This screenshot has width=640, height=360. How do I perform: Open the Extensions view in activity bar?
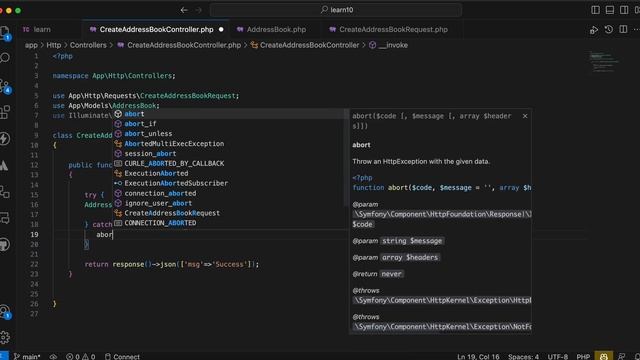pos(5,111)
